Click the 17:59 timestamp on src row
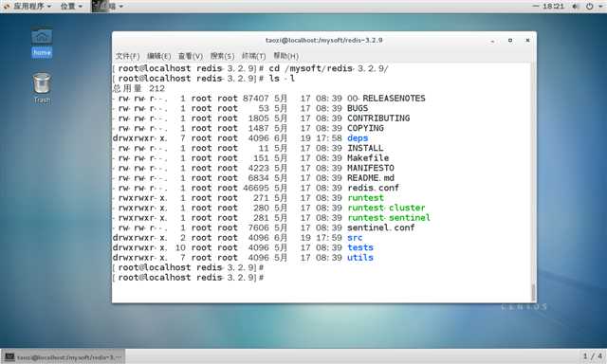The image size is (607, 364). click(x=329, y=238)
